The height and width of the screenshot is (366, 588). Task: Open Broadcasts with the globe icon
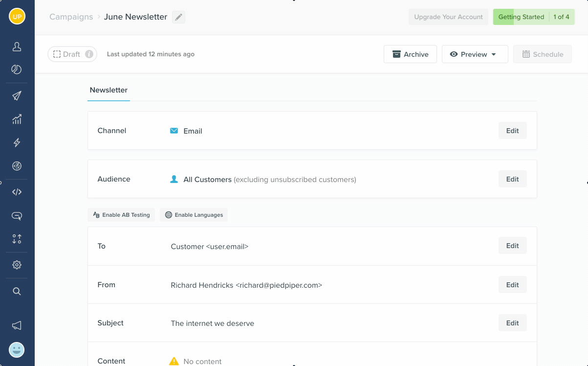point(16,166)
